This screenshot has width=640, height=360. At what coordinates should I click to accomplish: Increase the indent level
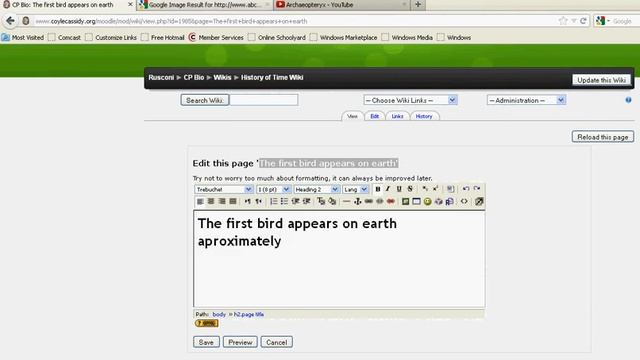coord(307,201)
